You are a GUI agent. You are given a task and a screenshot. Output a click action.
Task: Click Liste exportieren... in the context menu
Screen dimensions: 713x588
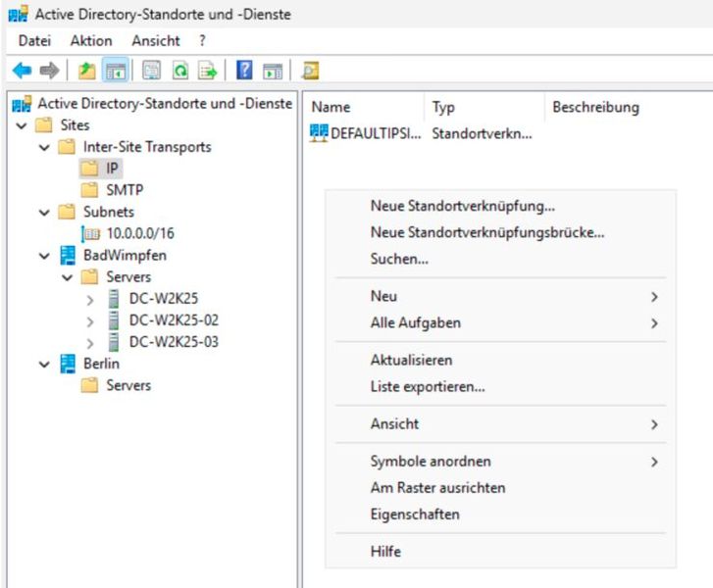click(x=500, y=386)
